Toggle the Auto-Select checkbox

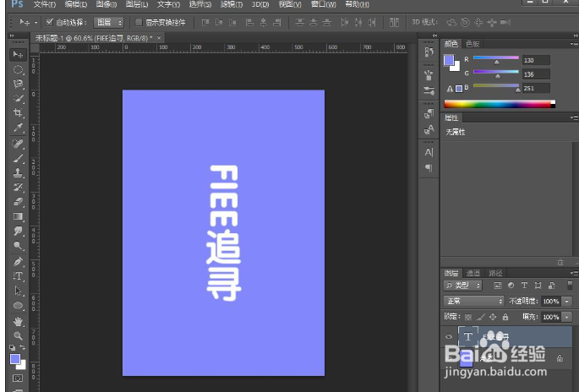[50, 22]
